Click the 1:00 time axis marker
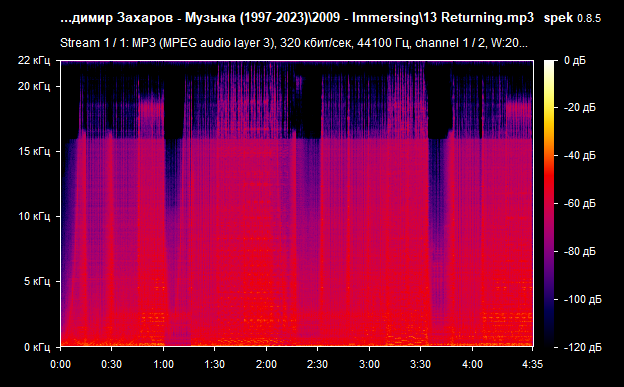 163,364
